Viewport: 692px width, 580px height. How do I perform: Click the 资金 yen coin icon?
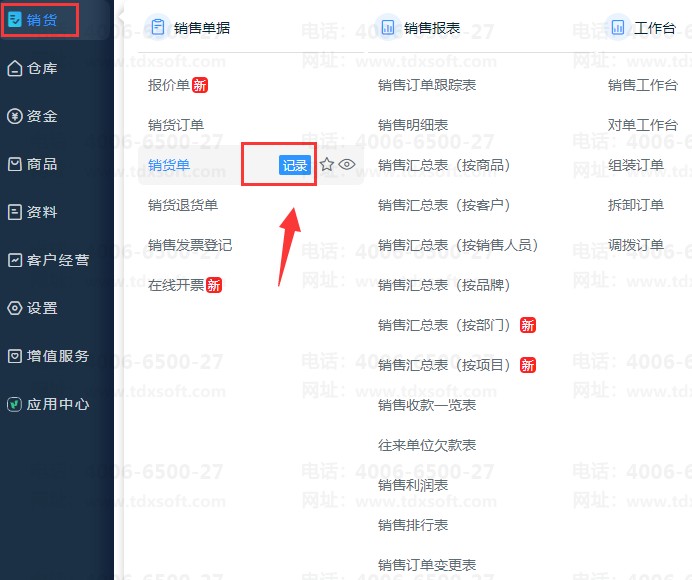tap(15, 116)
